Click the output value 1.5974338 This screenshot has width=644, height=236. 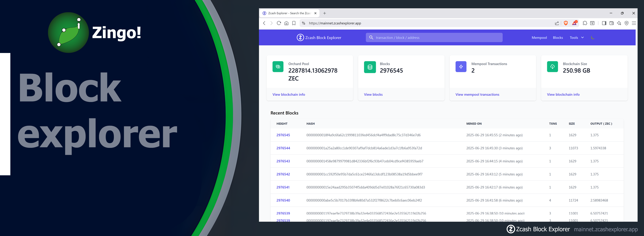pos(598,148)
